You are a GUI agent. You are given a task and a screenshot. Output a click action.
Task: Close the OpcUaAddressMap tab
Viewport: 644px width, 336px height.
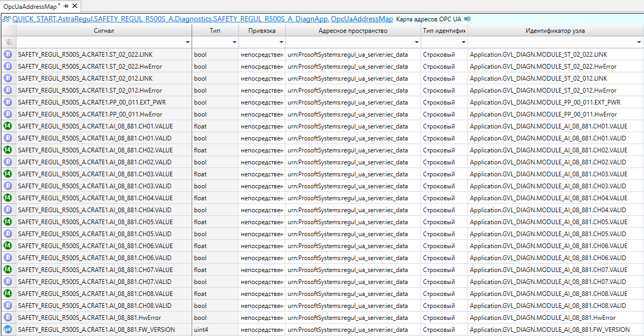74,6
